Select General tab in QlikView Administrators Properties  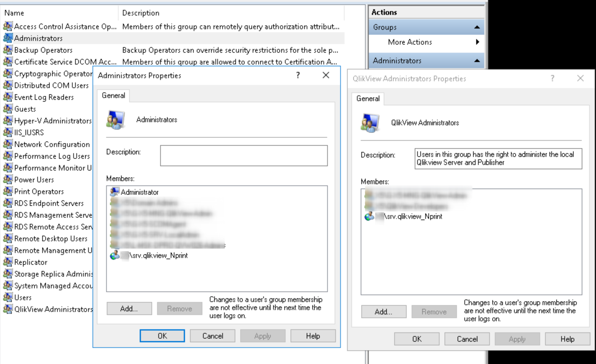[368, 99]
